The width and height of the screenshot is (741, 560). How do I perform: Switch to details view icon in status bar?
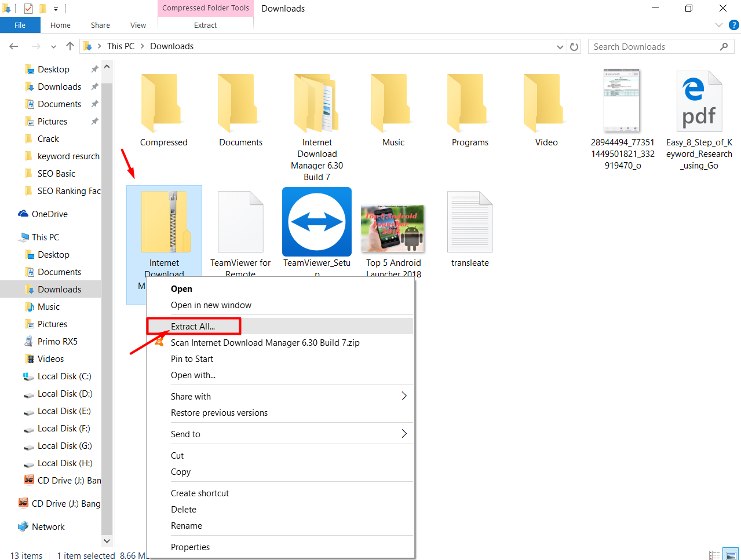click(714, 555)
